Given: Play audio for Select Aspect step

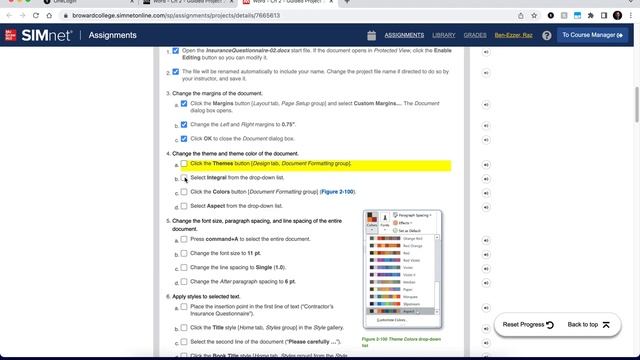Looking at the screenshot, I should pyautogui.click(x=486, y=207).
